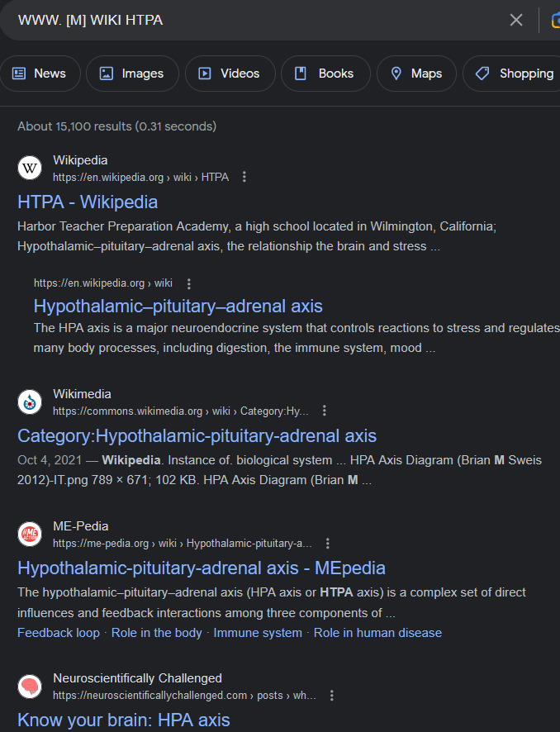The image size is (560, 732).
Task: Click the me-pedia.org URL breadcrumb
Action: coord(182,544)
